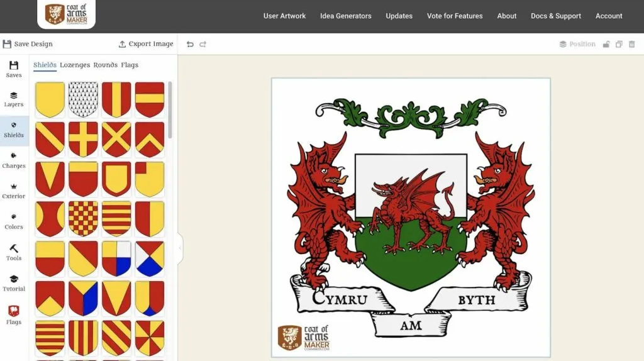The image size is (644, 361).
Task: Click Save Design
Action: (28, 44)
